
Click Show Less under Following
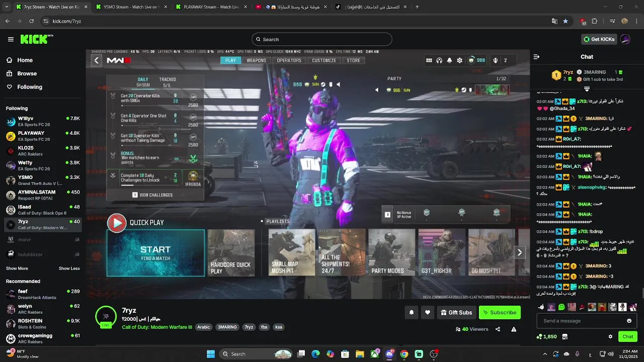click(69, 268)
